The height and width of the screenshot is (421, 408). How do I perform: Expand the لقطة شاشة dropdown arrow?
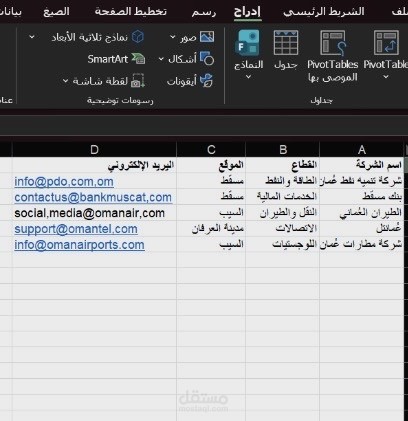pyautogui.click(x=65, y=81)
